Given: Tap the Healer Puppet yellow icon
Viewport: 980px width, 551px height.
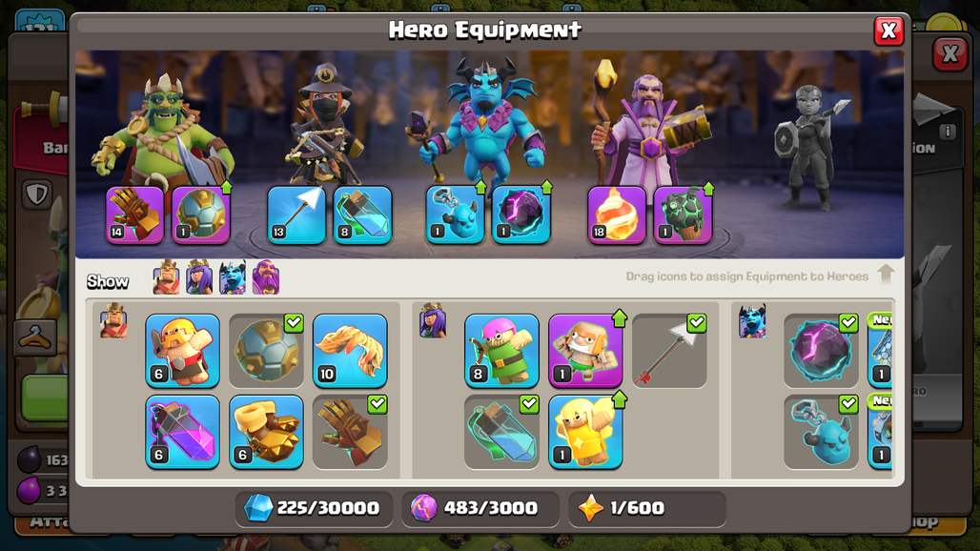Looking at the screenshot, I should pos(585,432).
